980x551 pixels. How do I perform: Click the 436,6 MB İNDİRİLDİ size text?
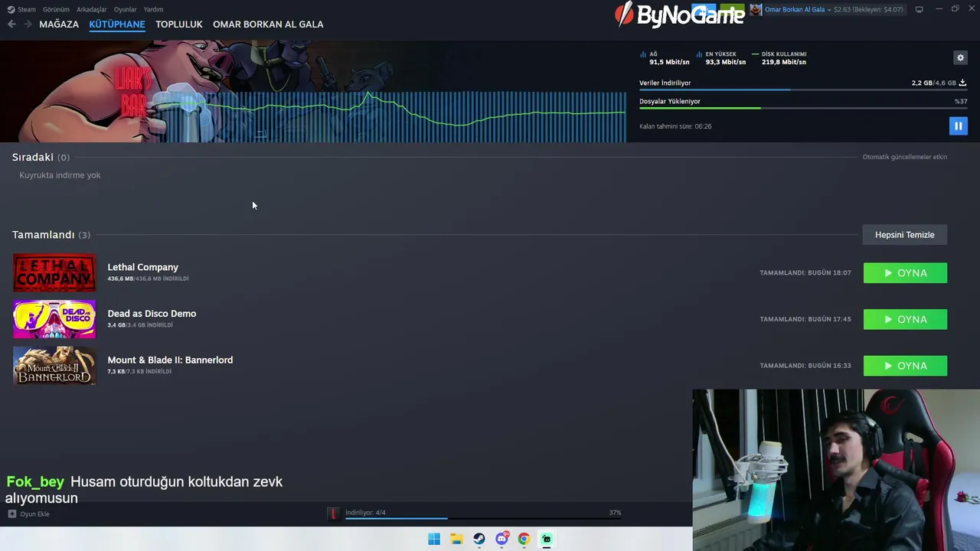(x=148, y=279)
